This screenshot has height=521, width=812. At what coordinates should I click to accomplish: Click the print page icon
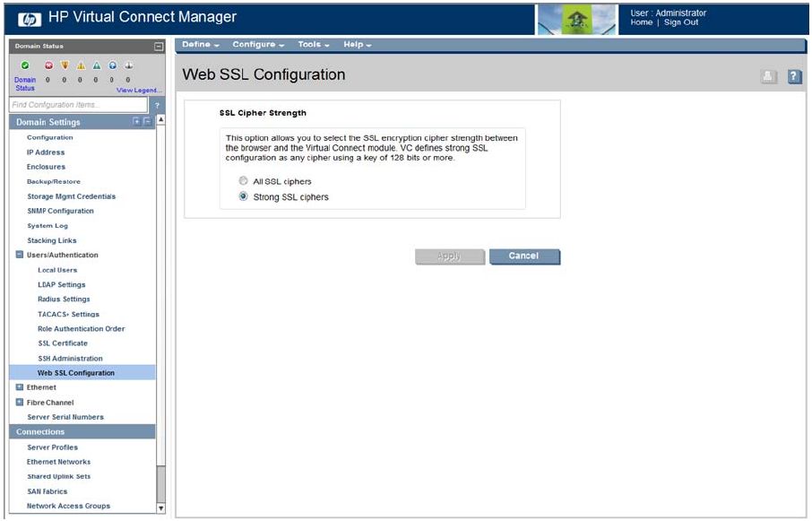(x=768, y=77)
